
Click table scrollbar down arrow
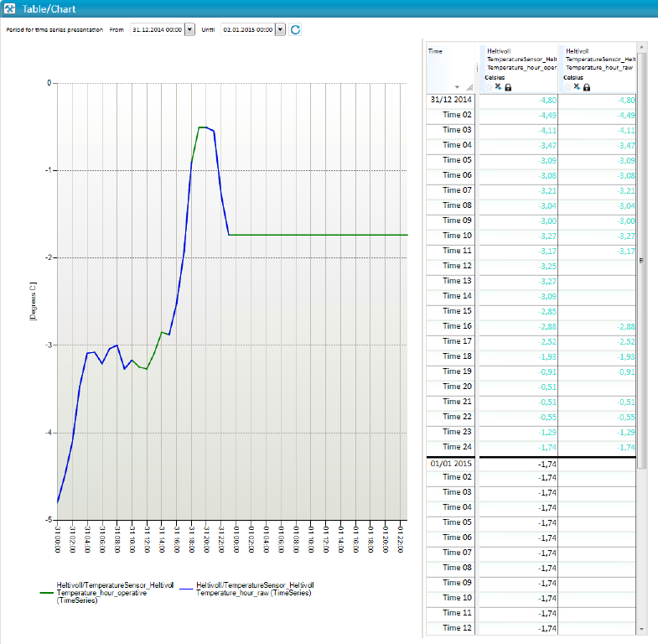(642, 628)
